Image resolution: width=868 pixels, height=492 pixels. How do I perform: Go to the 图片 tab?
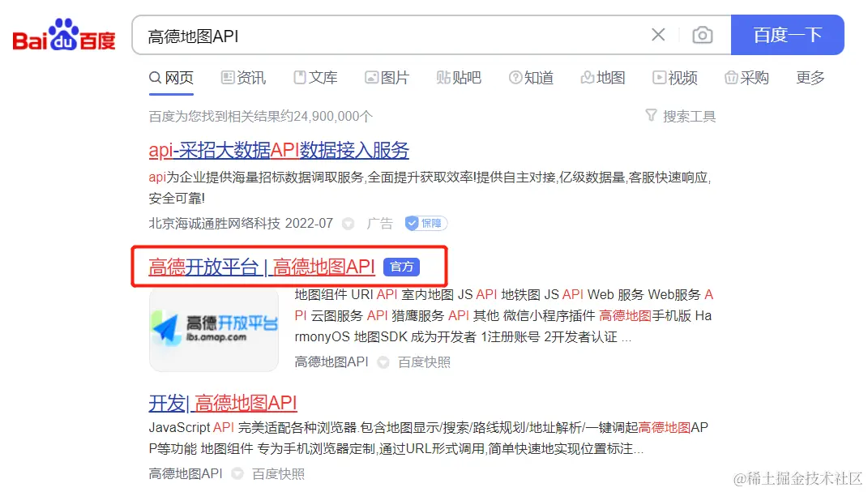tap(387, 78)
